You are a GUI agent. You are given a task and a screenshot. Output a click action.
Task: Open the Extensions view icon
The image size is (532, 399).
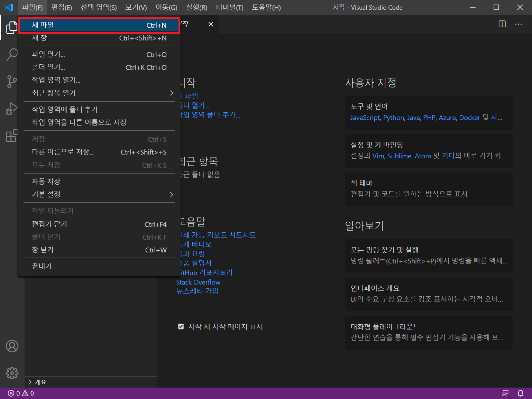point(12,136)
